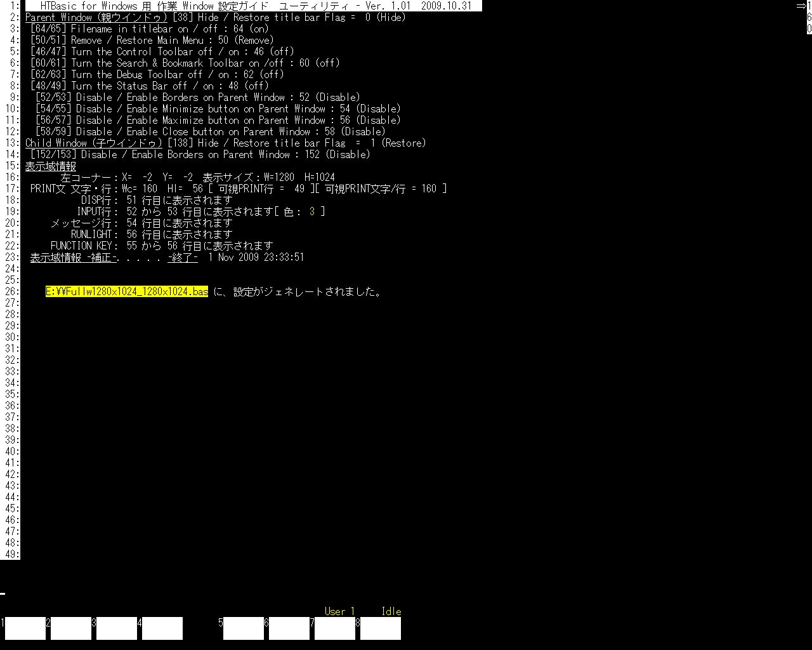Click the '左コーナー：X= -2 Y= -2' text
The image size is (812, 650).
coord(127,177)
